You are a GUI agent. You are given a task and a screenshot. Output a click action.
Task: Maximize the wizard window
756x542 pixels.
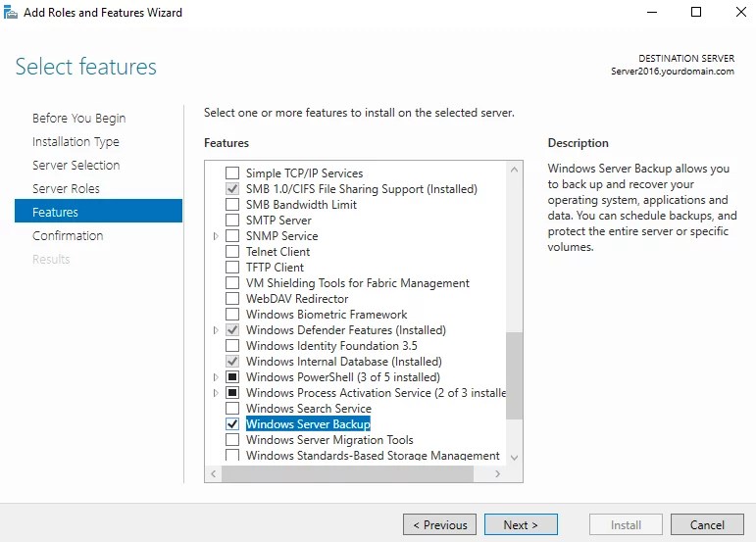(696, 13)
